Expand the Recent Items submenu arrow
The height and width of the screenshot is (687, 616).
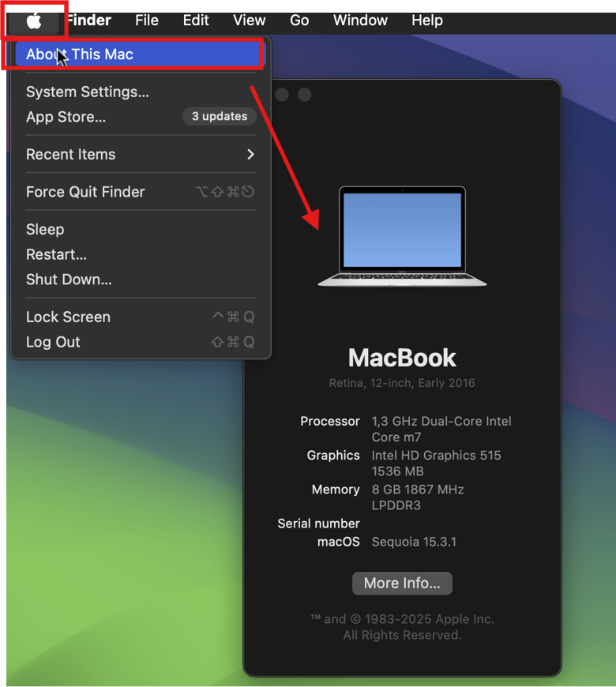pos(250,154)
